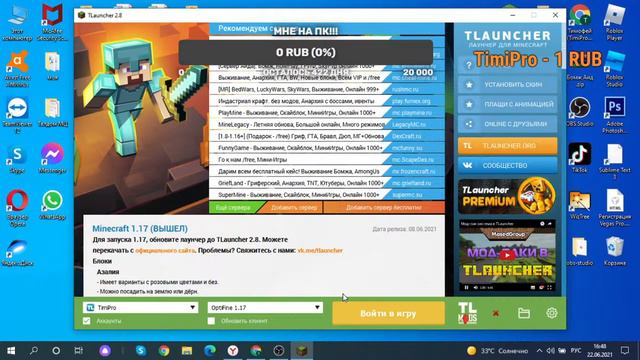This screenshot has width=640, height=360.
Task: Select MineLegacy server row
Action: click(327, 124)
